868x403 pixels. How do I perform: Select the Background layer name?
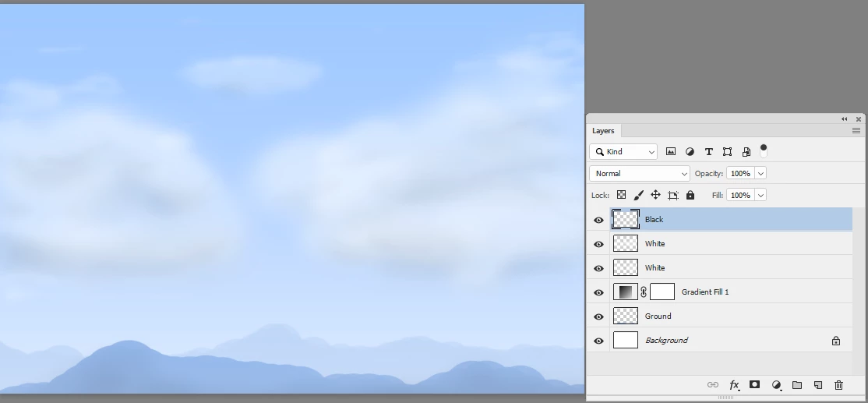point(666,341)
